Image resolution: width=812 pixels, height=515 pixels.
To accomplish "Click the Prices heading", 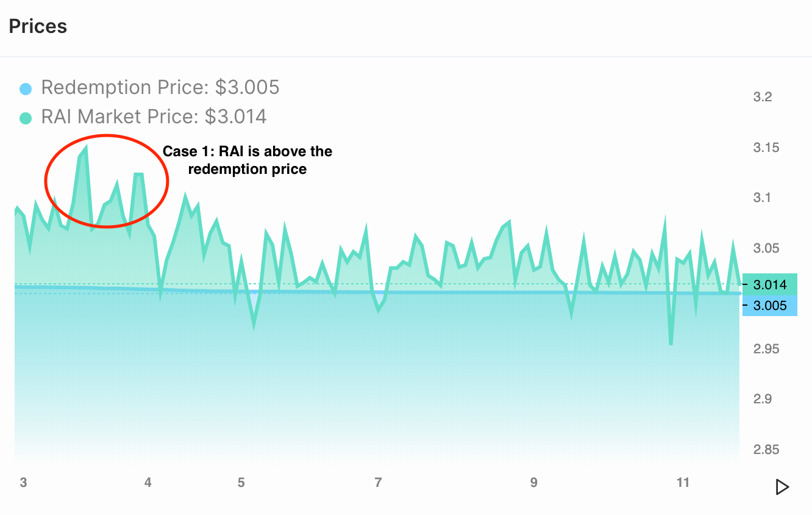I will [38, 27].
